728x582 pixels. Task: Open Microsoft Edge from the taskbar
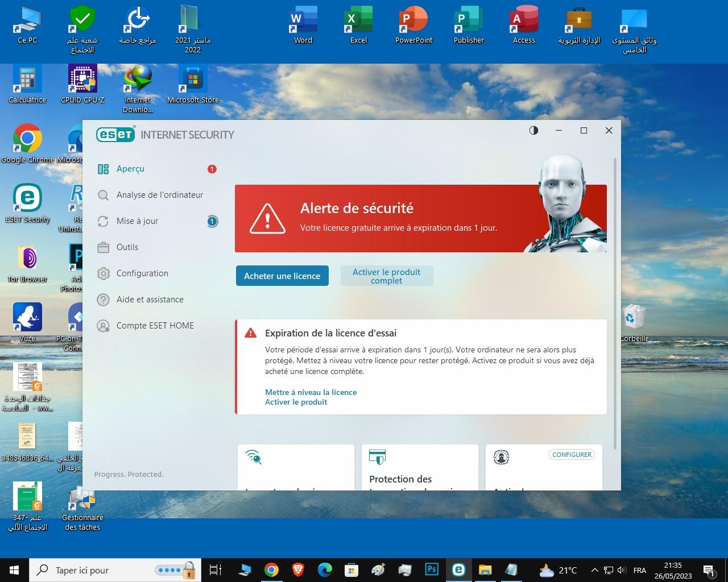pyautogui.click(x=325, y=569)
